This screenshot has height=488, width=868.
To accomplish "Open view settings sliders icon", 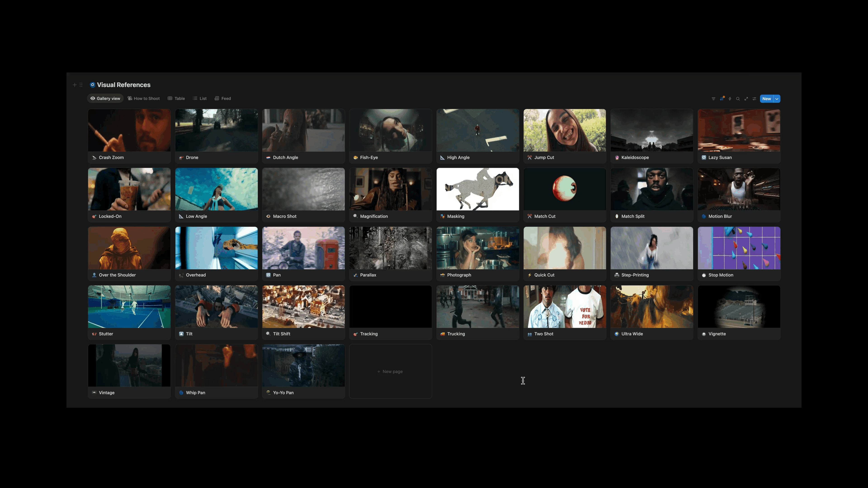I will pos(755,99).
